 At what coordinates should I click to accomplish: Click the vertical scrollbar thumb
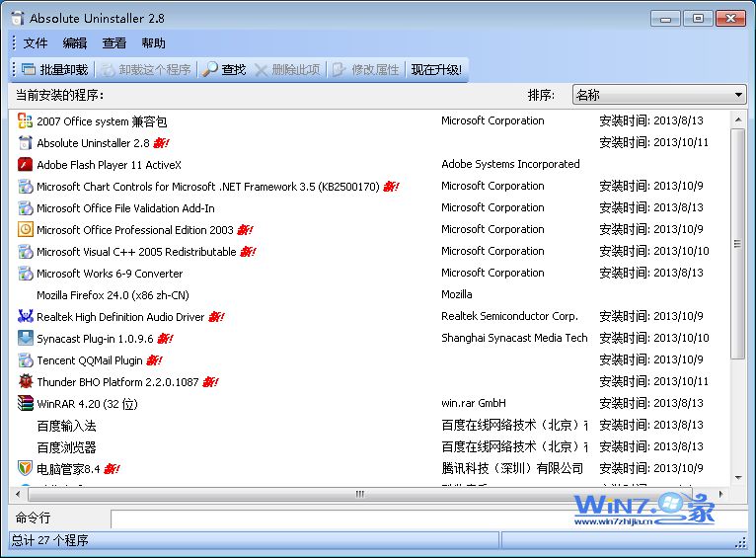(x=738, y=244)
